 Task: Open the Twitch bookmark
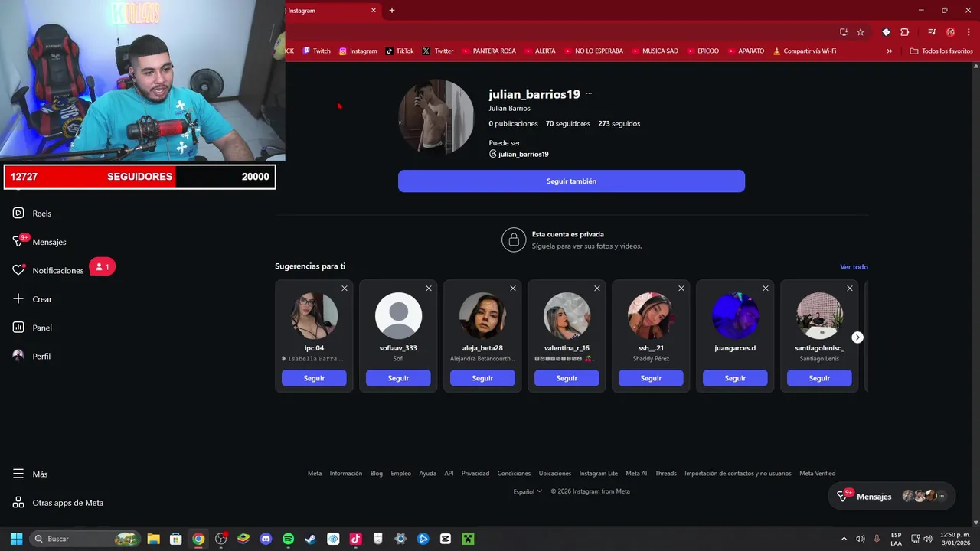(x=317, y=51)
